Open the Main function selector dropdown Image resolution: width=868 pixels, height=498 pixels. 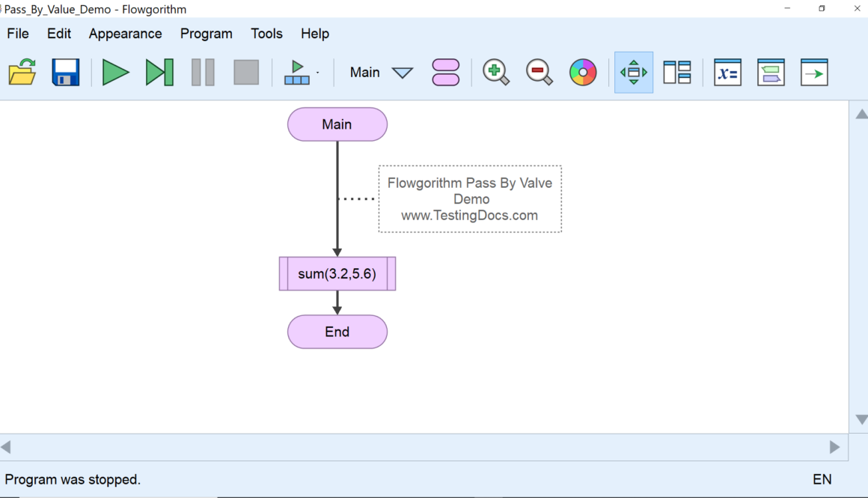click(x=381, y=73)
